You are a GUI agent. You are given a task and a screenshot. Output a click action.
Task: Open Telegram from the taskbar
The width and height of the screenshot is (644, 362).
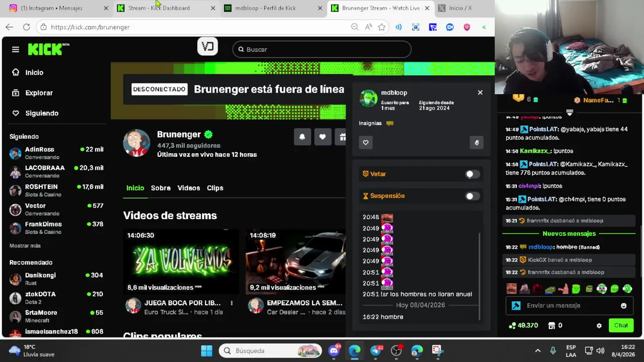375,350
